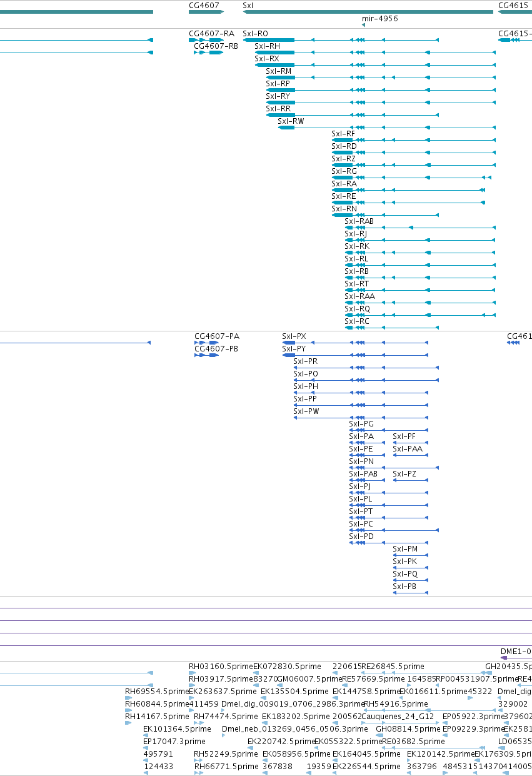Open protein Sxl-PZ
The width and height of the screenshot is (532, 776).
[404, 474]
